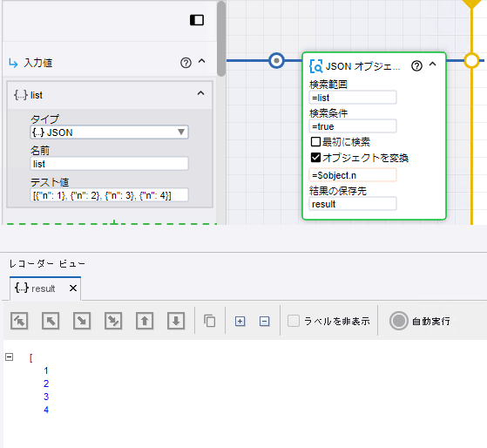Image resolution: width=487 pixels, height=448 pixels.
Task: Click the 検索範囲 field with =list
Action: point(353,98)
